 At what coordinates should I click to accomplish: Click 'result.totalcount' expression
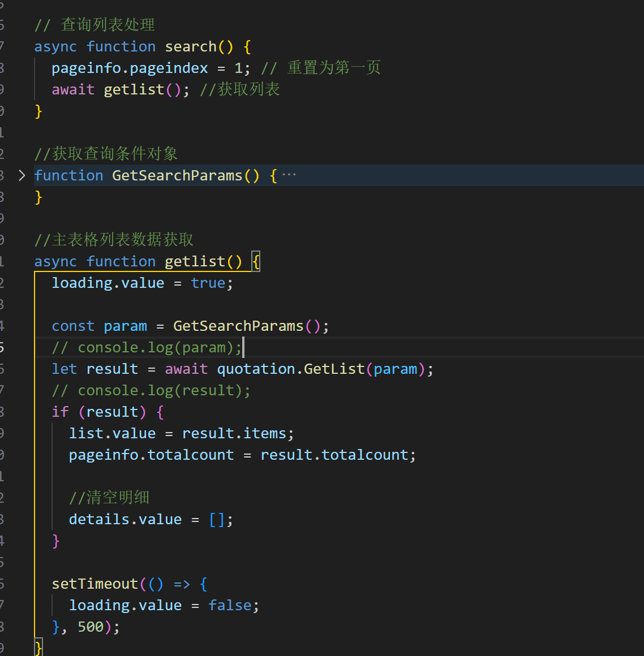(334, 455)
